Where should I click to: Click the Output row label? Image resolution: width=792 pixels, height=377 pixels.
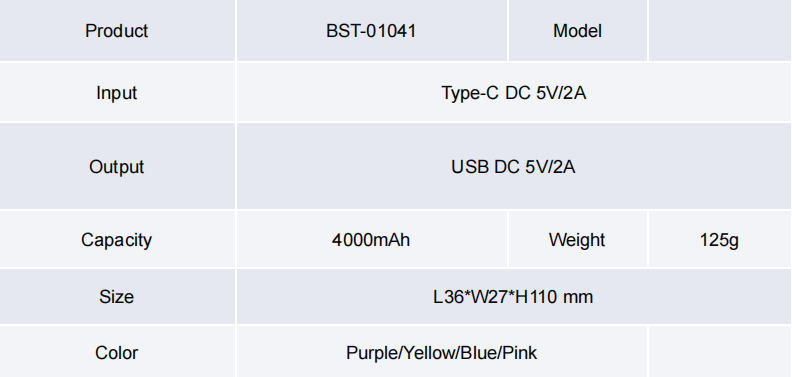tap(117, 166)
